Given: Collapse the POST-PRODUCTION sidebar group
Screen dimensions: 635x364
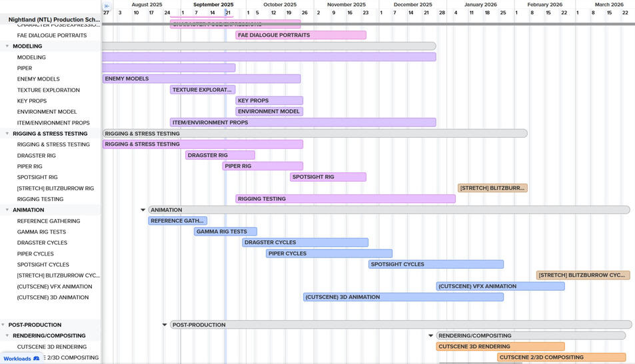Looking at the screenshot, I should (3, 325).
